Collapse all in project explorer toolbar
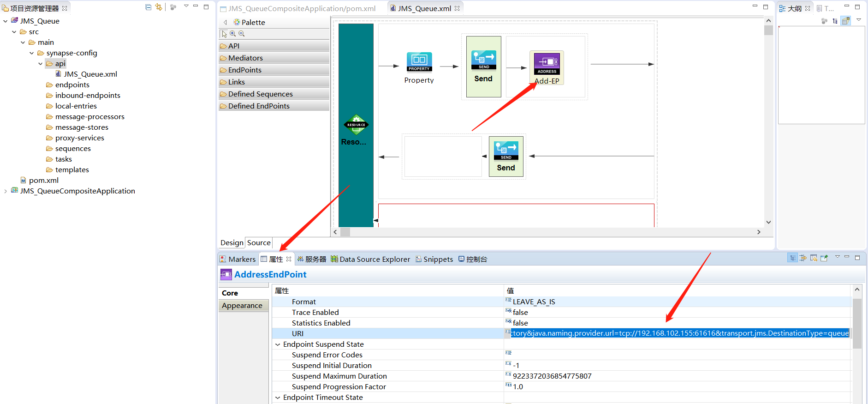The height and width of the screenshot is (404, 868). pyautogui.click(x=148, y=7)
